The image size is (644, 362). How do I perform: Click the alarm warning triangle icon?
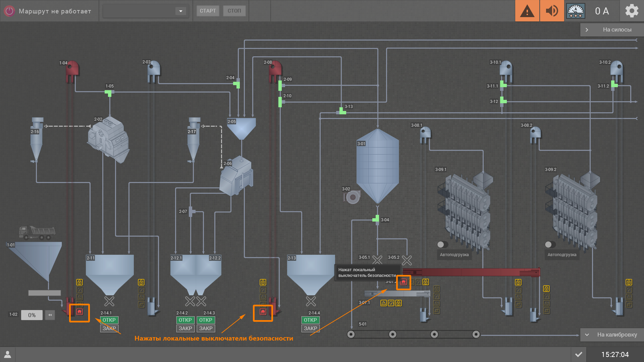click(x=527, y=11)
